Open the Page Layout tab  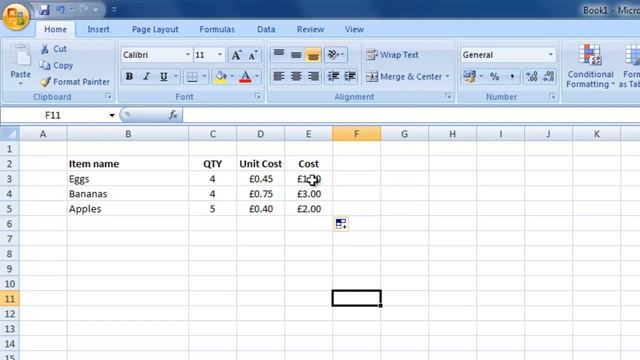coord(155,29)
